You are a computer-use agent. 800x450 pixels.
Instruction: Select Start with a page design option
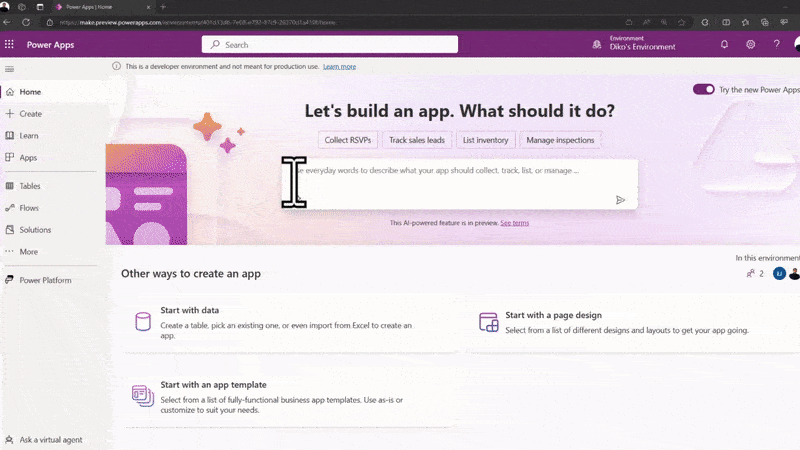click(635, 322)
